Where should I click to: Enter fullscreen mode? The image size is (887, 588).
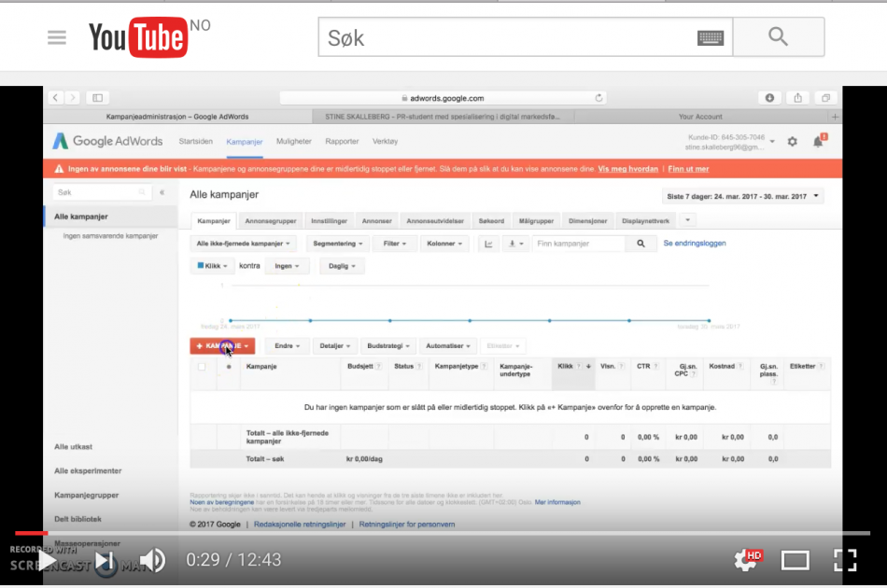(x=845, y=560)
